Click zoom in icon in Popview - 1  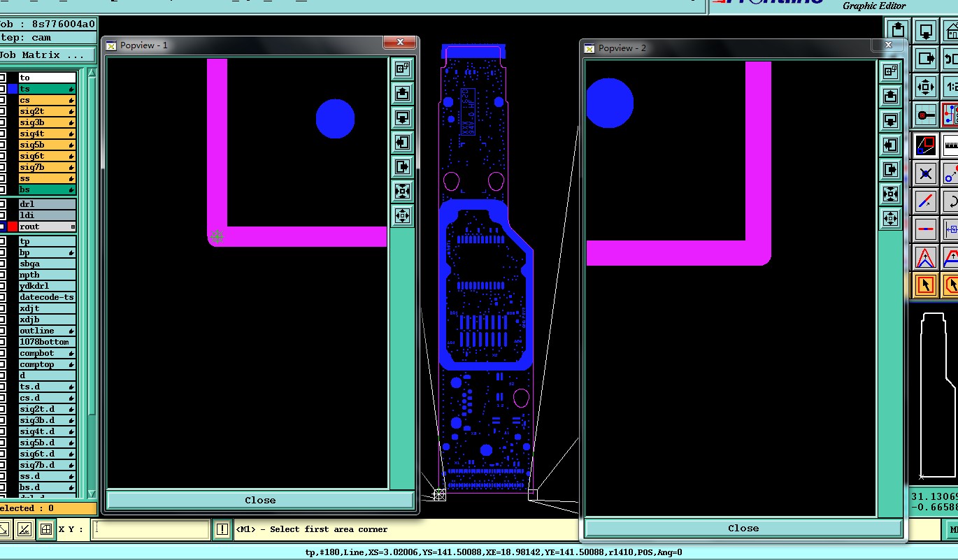click(402, 191)
